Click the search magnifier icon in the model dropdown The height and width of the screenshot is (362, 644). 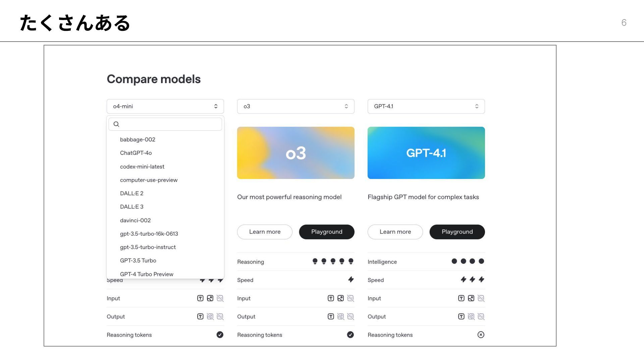coord(116,124)
